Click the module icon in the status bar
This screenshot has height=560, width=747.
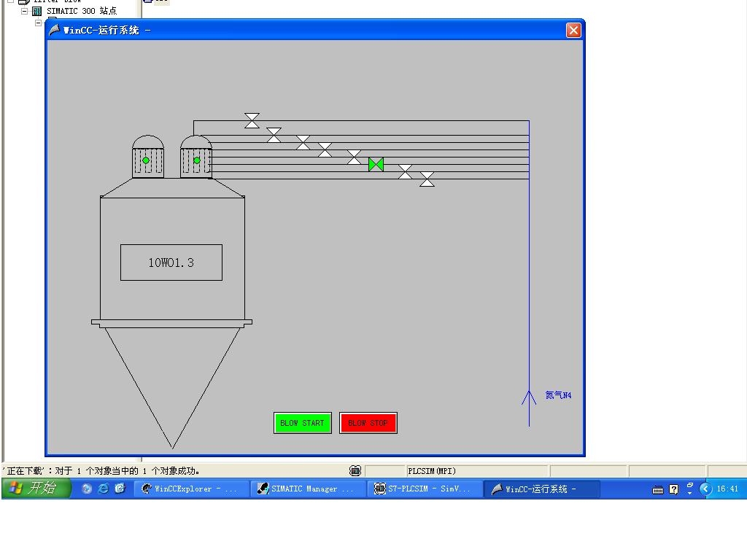(355, 471)
